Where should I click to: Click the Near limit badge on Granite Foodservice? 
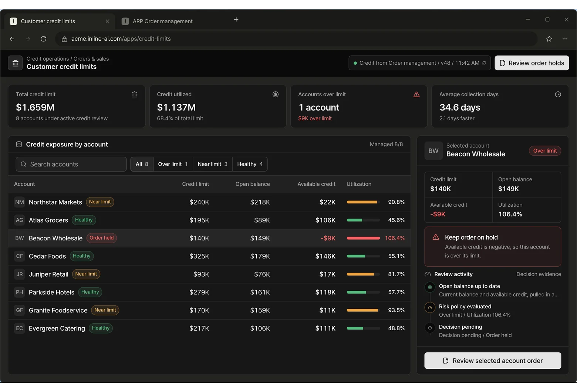(x=105, y=310)
